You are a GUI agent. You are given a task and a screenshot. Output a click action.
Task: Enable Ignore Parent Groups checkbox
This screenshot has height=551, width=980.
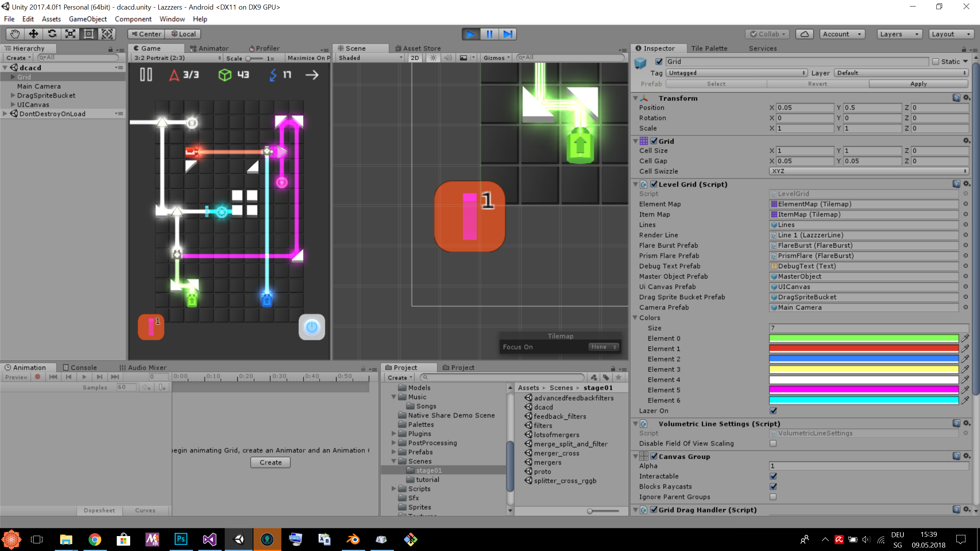point(773,497)
